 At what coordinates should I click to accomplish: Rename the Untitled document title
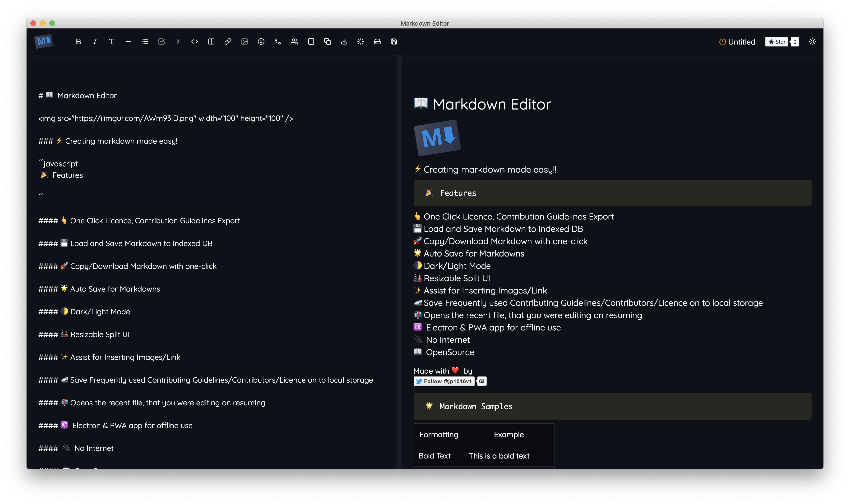[741, 42]
